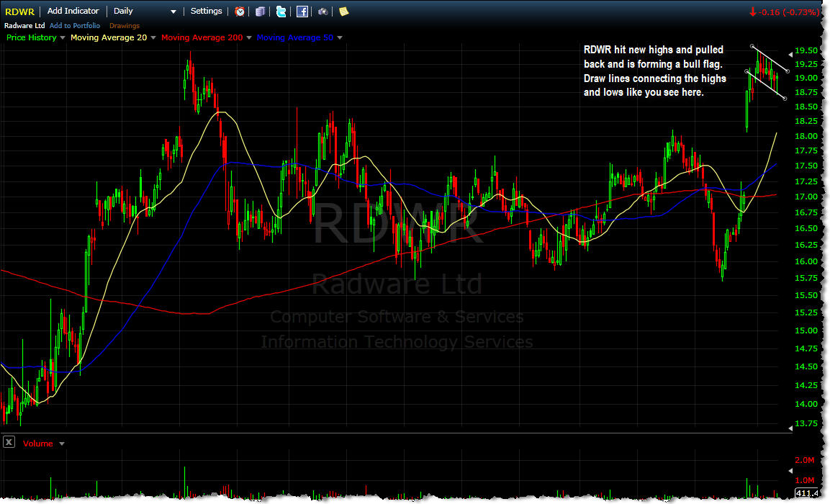Viewport: 830px width, 504px height.
Task: Click the 15.00 price axis label
Action: [806, 330]
